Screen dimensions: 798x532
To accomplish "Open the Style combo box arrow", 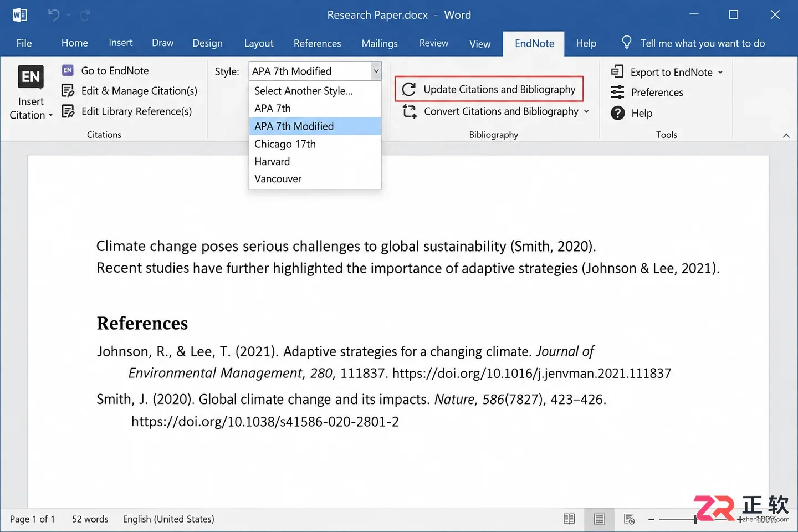I will (x=376, y=71).
